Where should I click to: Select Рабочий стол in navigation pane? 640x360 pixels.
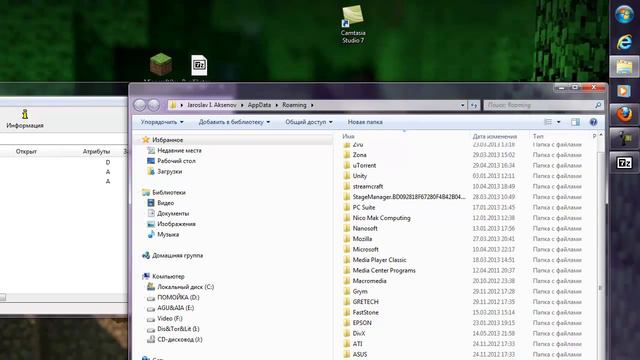click(x=176, y=161)
